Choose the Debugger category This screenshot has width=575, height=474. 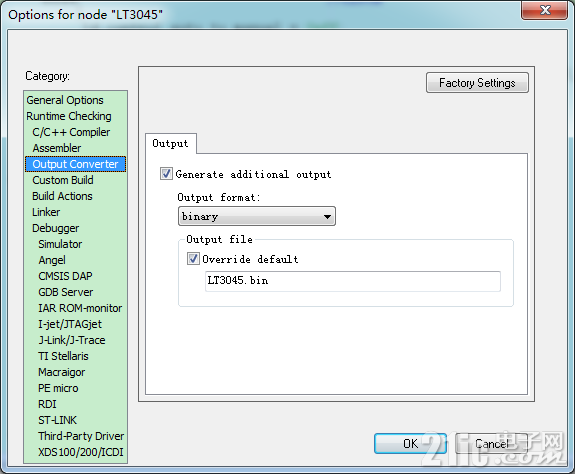pyautogui.click(x=56, y=228)
